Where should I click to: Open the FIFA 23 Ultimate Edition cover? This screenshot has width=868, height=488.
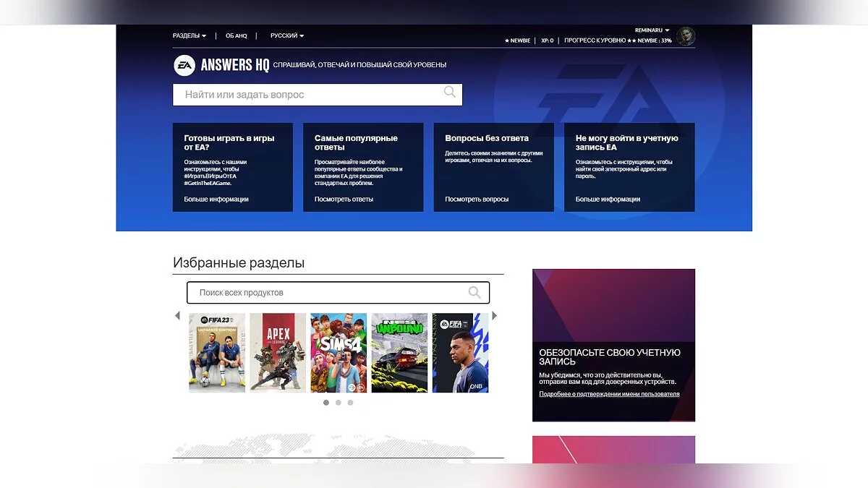pos(217,353)
